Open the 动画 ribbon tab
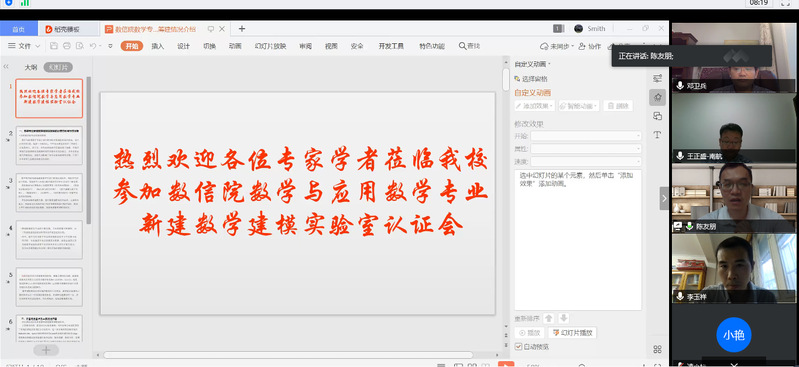The image size is (799, 367). point(235,46)
